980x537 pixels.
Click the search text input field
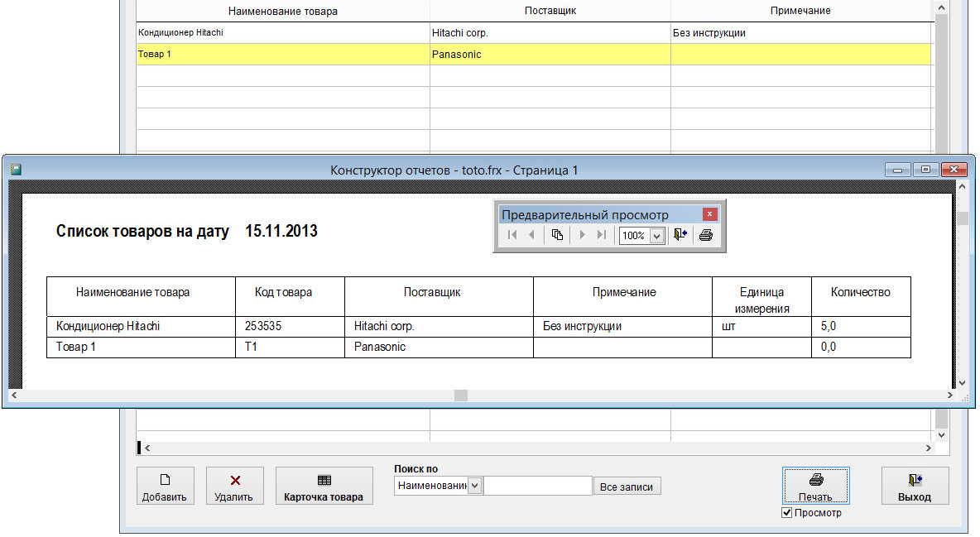coord(538,486)
